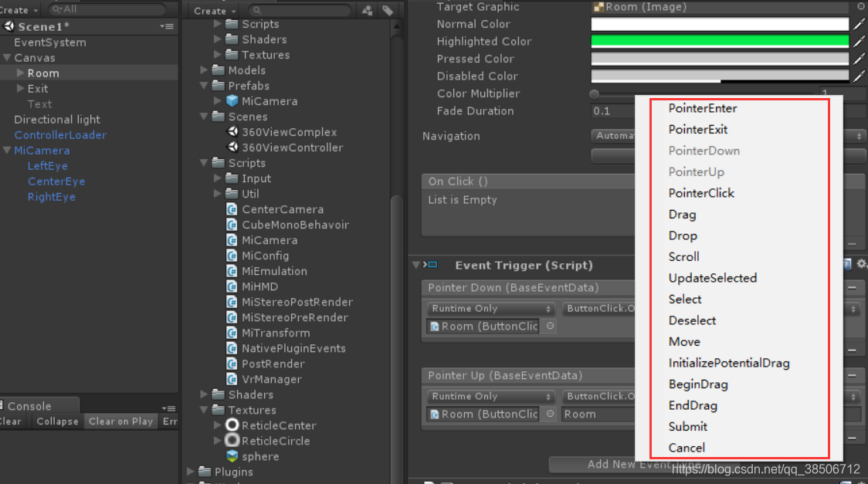Select the ReticleCircle texture icon
Viewport: 868px width, 484px height.
(x=232, y=441)
